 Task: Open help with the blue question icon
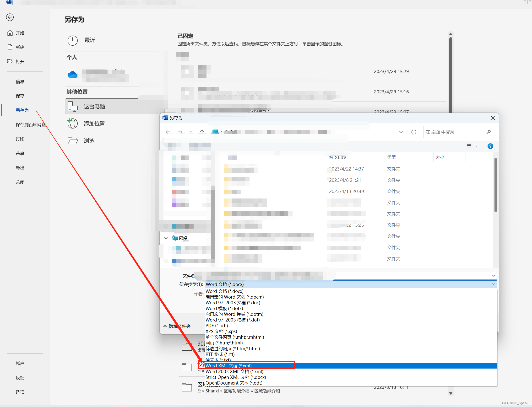pos(490,146)
